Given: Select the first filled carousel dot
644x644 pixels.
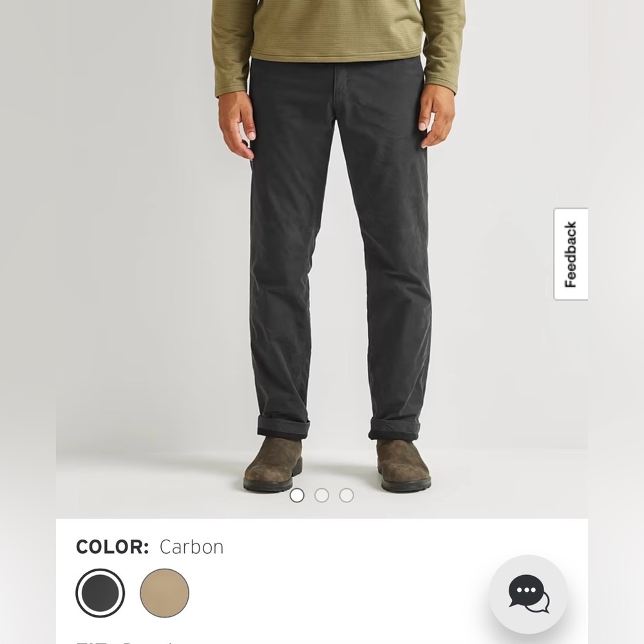Looking at the screenshot, I should pos(297,495).
